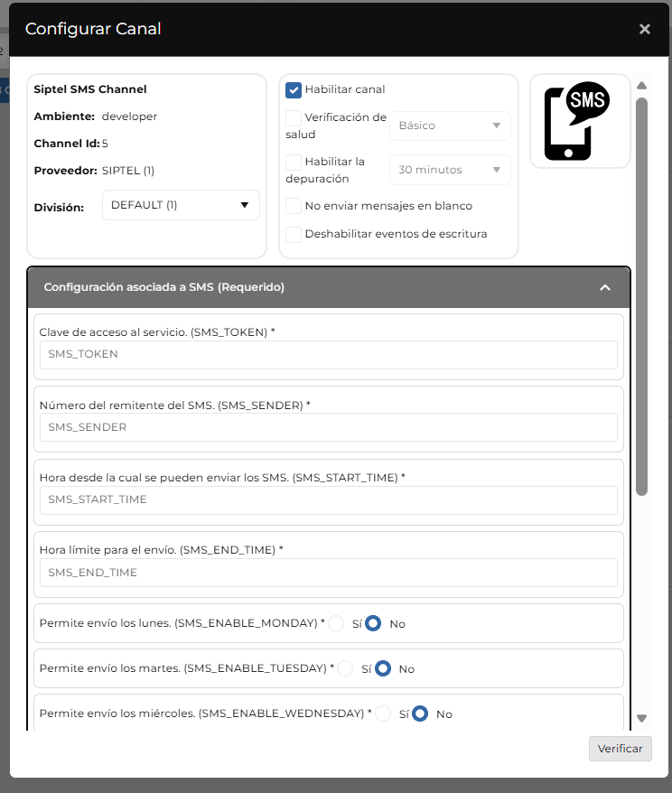This screenshot has height=793, width=672.
Task: Click the scroll up arrow
Action: click(x=641, y=86)
